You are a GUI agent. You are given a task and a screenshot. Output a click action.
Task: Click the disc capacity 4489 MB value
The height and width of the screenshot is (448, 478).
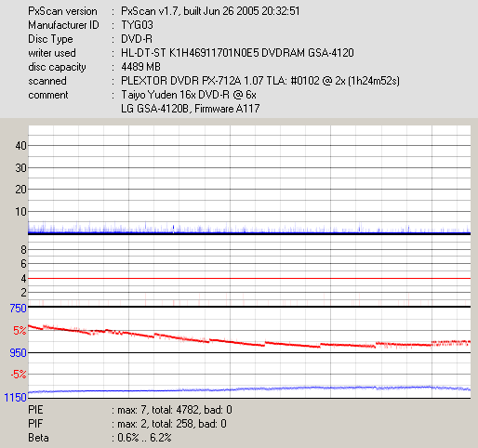pyautogui.click(x=140, y=67)
